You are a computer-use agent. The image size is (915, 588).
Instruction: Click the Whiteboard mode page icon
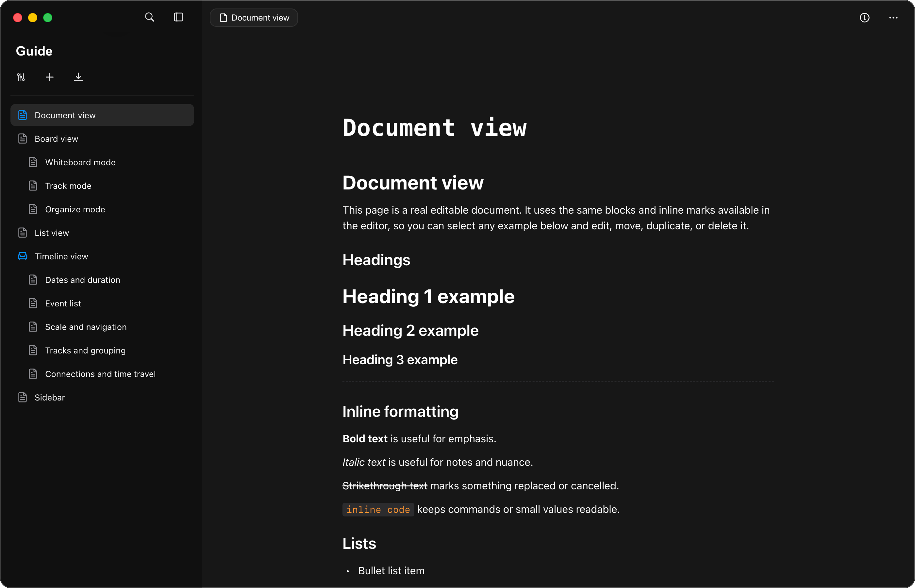(x=33, y=162)
